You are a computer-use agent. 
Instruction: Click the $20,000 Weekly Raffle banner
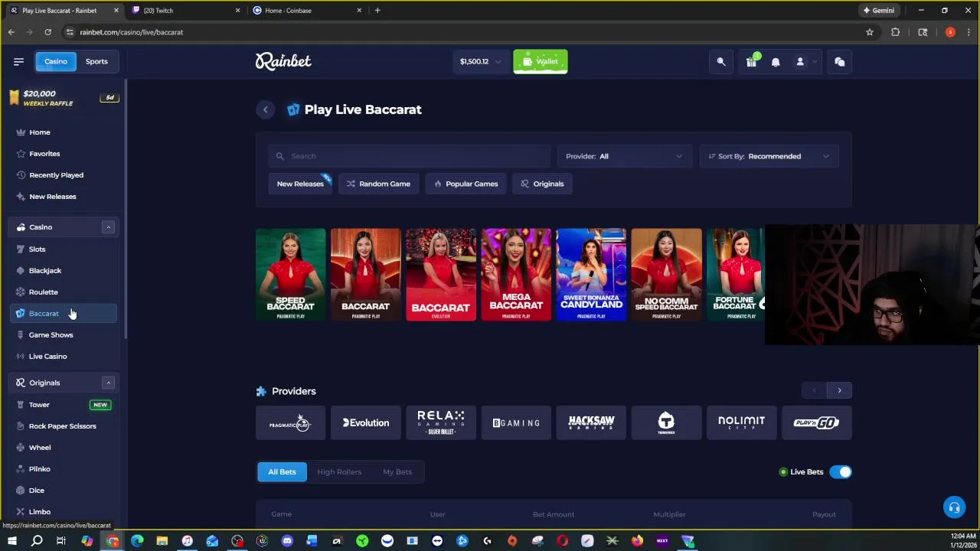(x=64, y=98)
